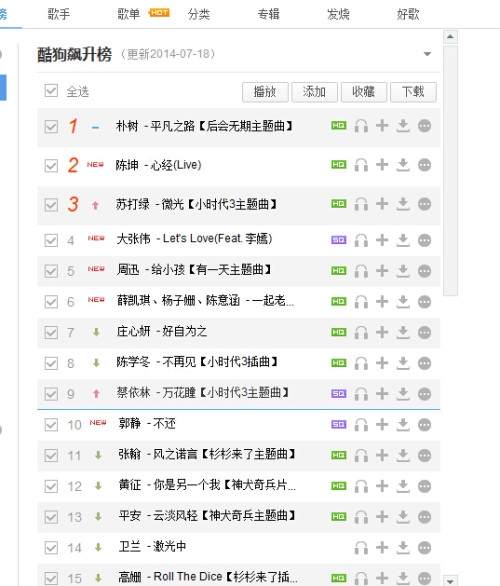
Task: Click the 收藏 button
Action: point(364,92)
